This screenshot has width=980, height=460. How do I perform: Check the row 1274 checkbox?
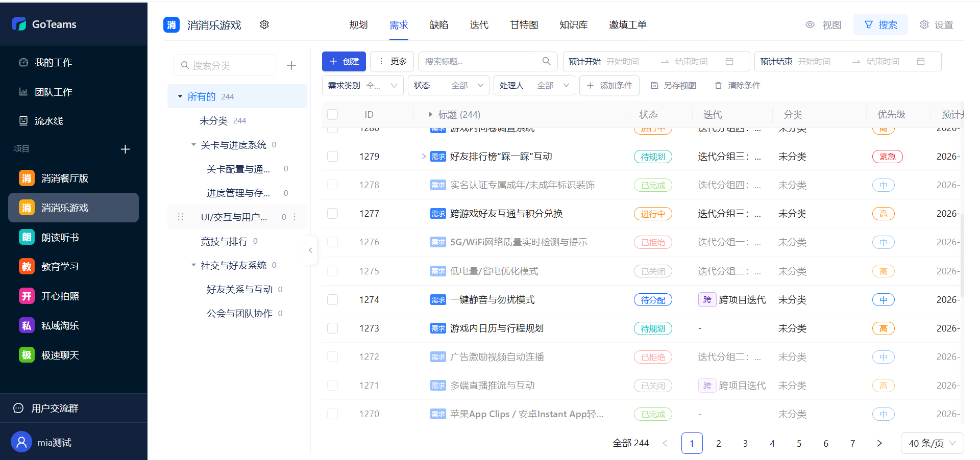[x=333, y=299]
